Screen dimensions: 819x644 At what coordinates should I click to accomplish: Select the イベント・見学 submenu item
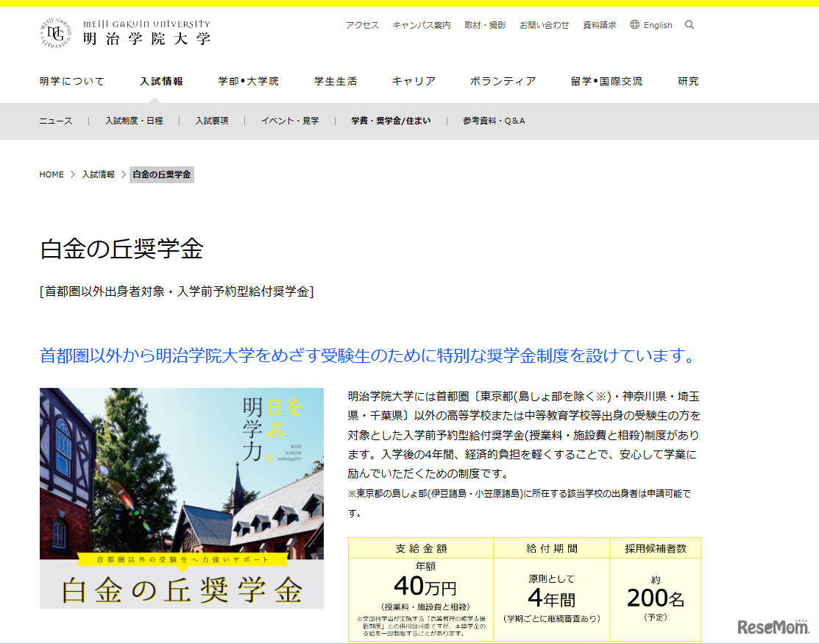point(290,121)
